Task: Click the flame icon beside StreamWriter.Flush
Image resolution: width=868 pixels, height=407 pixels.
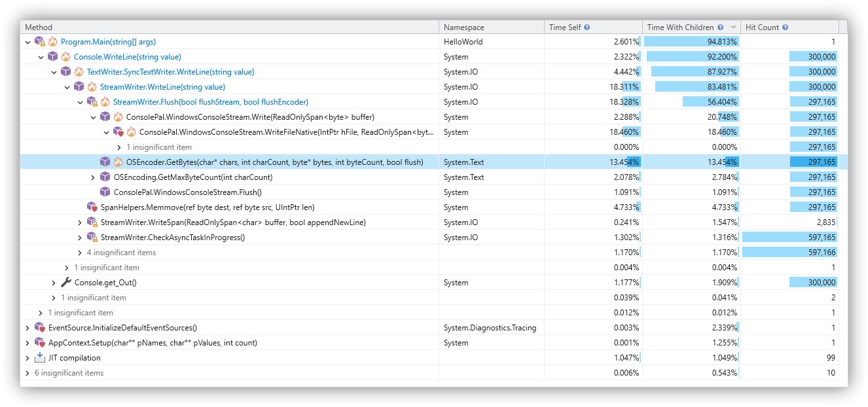Action: (x=105, y=102)
